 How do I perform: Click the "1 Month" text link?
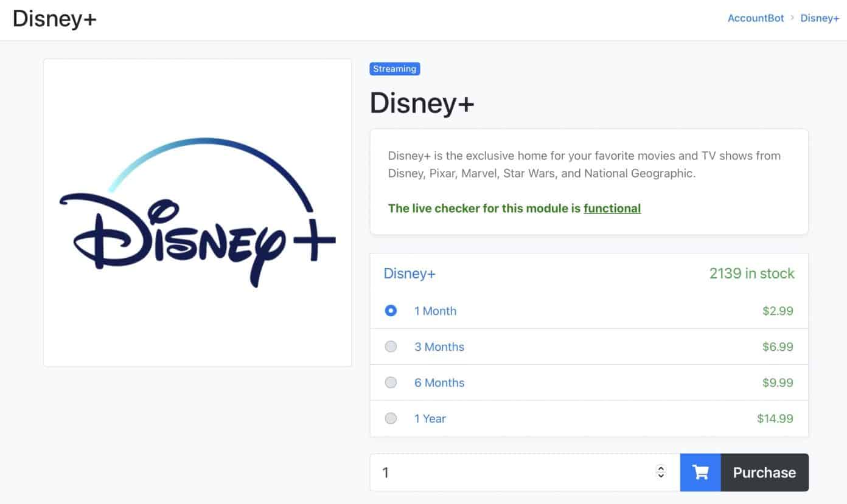(x=435, y=311)
